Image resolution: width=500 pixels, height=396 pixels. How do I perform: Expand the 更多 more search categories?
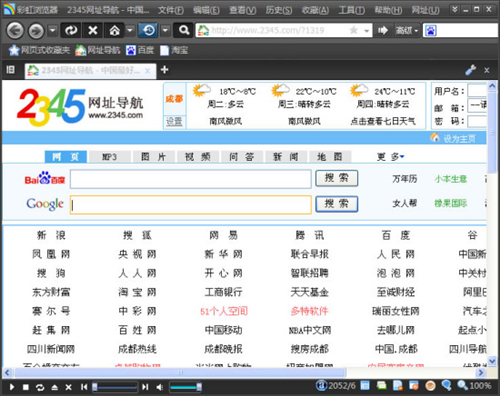(x=390, y=156)
